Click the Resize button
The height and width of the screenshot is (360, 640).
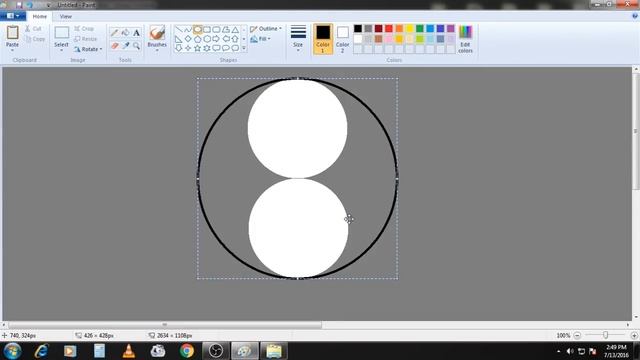click(x=86, y=39)
